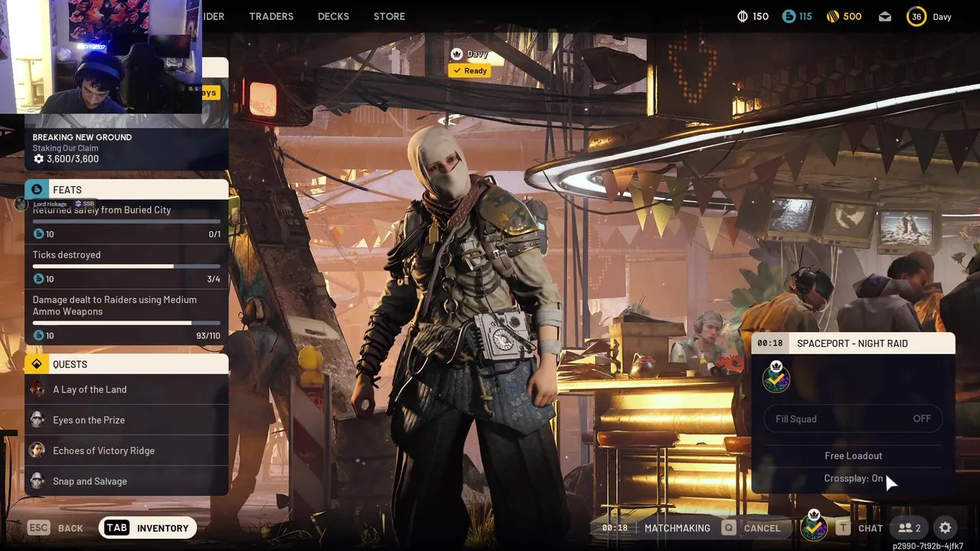Click the Lord Hokage player tag

(54, 204)
